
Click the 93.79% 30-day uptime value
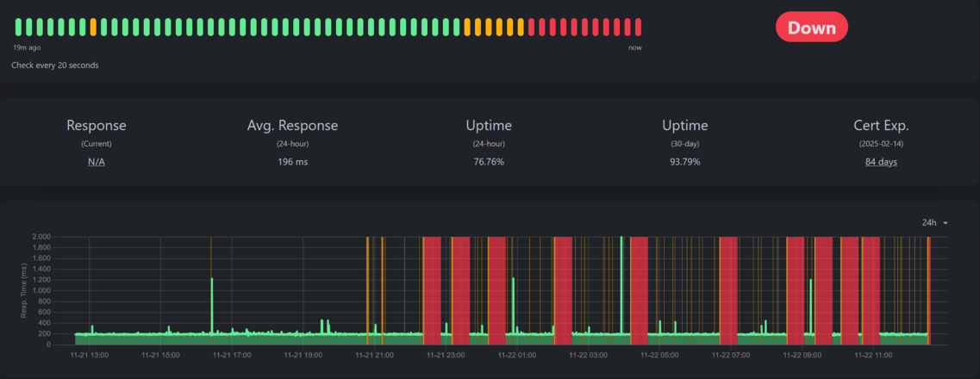685,162
